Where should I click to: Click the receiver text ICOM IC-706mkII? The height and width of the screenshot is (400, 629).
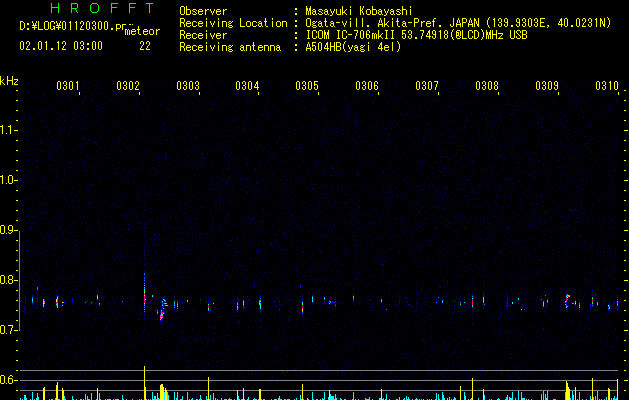(351, 35)
